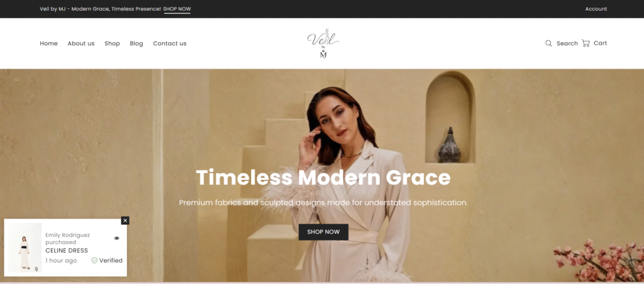Click the magnifying glass search icon
The height and width of the screenshot is (284, 644).
pyautogui.click(x=548, y=43)
